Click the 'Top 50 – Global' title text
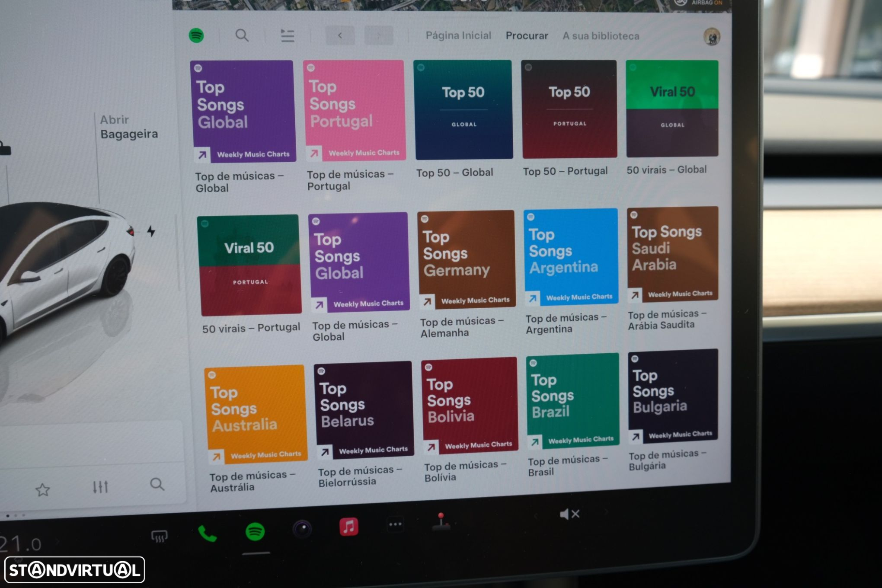 [454, 173]
